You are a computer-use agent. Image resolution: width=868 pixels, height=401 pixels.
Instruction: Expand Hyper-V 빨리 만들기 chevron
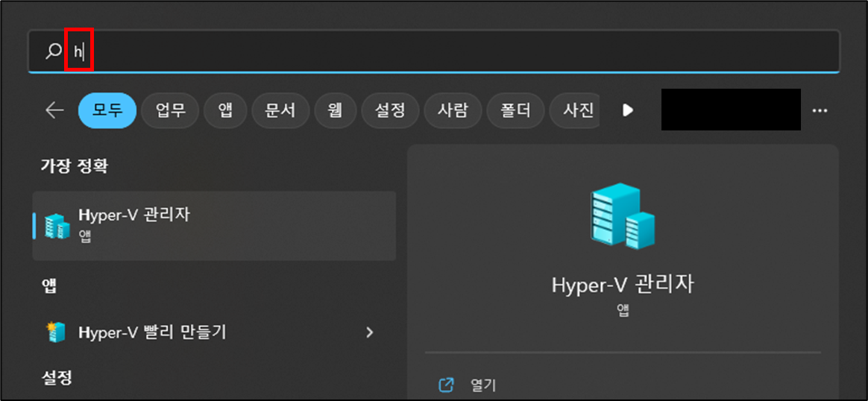pos(370,332)
